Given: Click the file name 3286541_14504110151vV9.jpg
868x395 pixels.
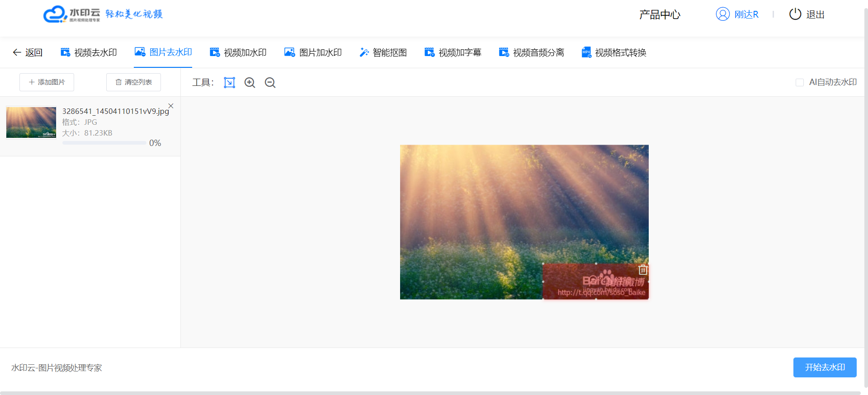Looking at the screenshot, I should (116, 111).
